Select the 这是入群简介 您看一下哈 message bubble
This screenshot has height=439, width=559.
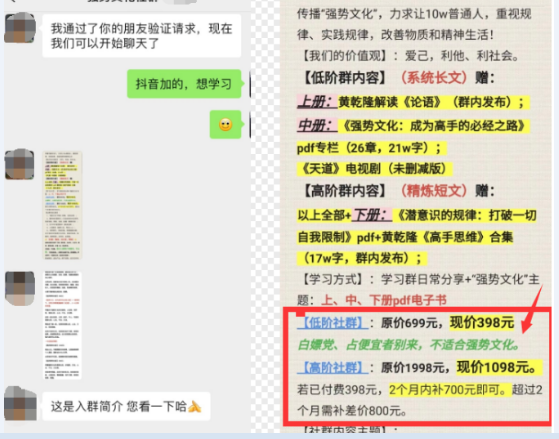(126, 406)
